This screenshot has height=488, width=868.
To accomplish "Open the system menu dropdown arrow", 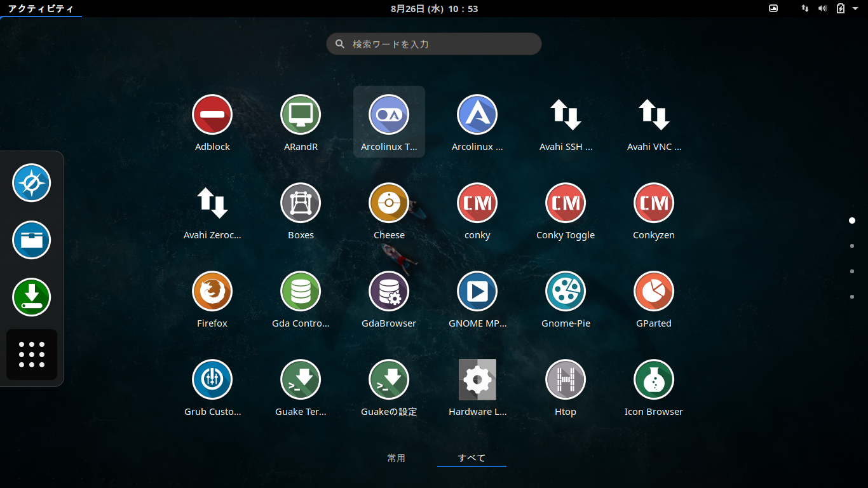I will point(855,8).
